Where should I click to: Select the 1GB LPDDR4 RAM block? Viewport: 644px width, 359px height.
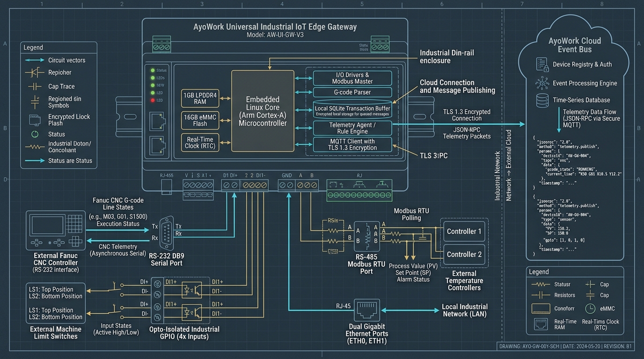click(x=200, y=98)
